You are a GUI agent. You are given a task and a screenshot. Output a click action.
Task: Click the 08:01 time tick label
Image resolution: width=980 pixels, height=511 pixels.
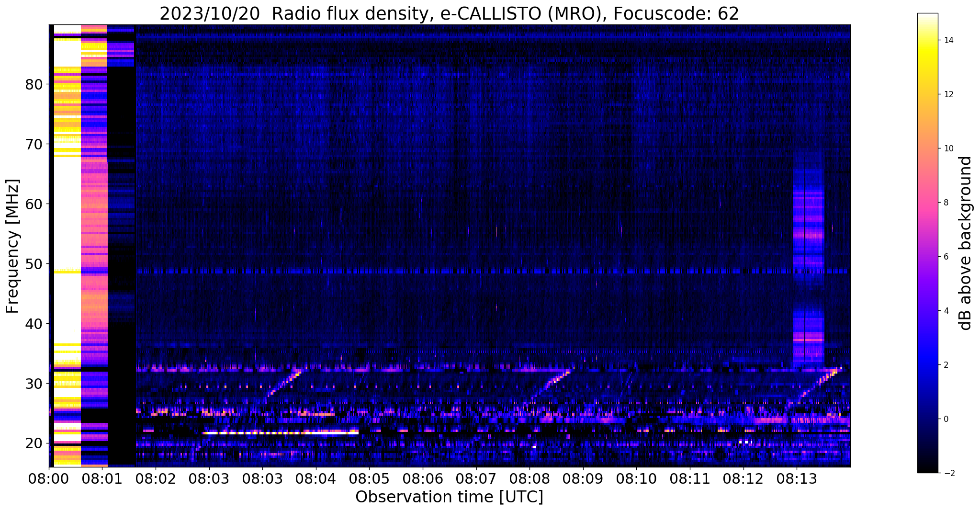(x=102, y=479)
